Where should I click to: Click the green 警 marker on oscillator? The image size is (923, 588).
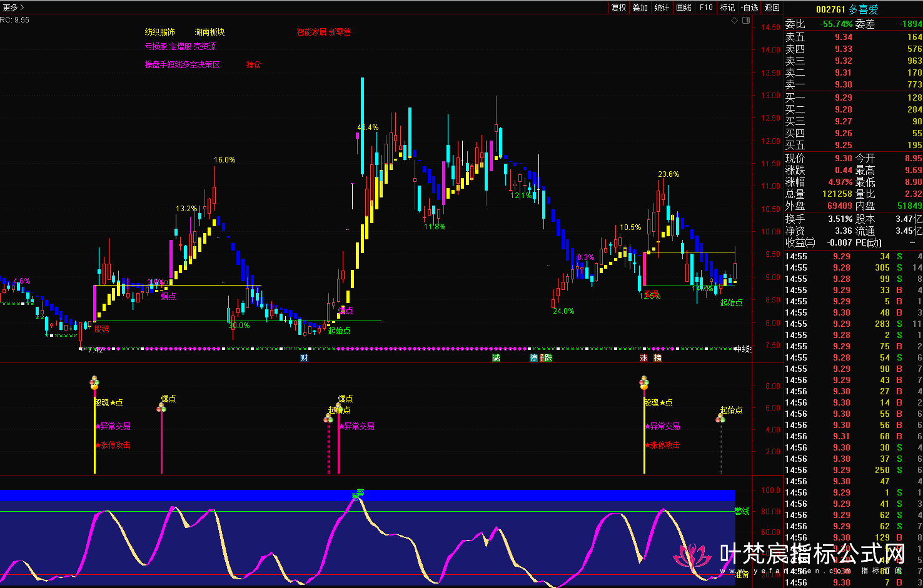(358, 494)
